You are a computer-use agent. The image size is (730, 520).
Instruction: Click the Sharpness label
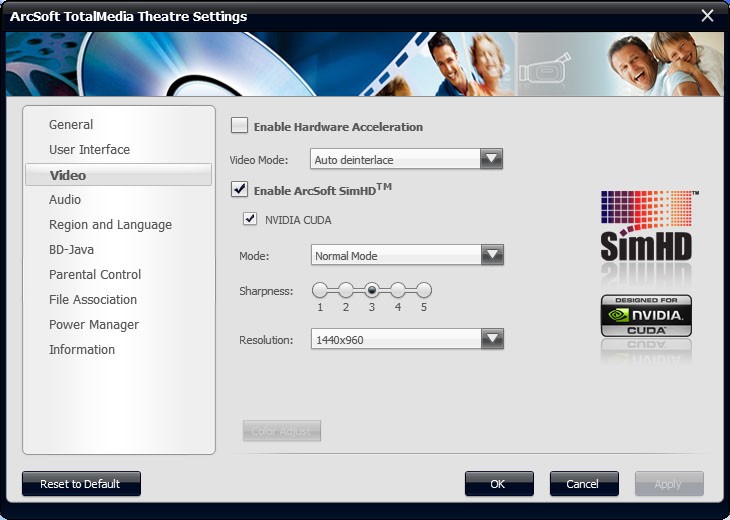click(266, 291)
